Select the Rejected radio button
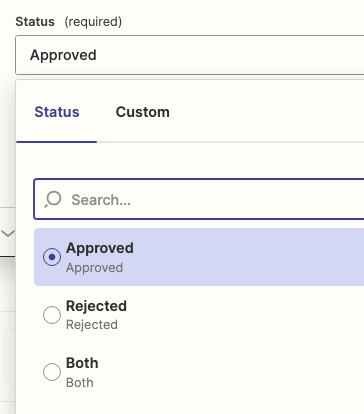 52,315
